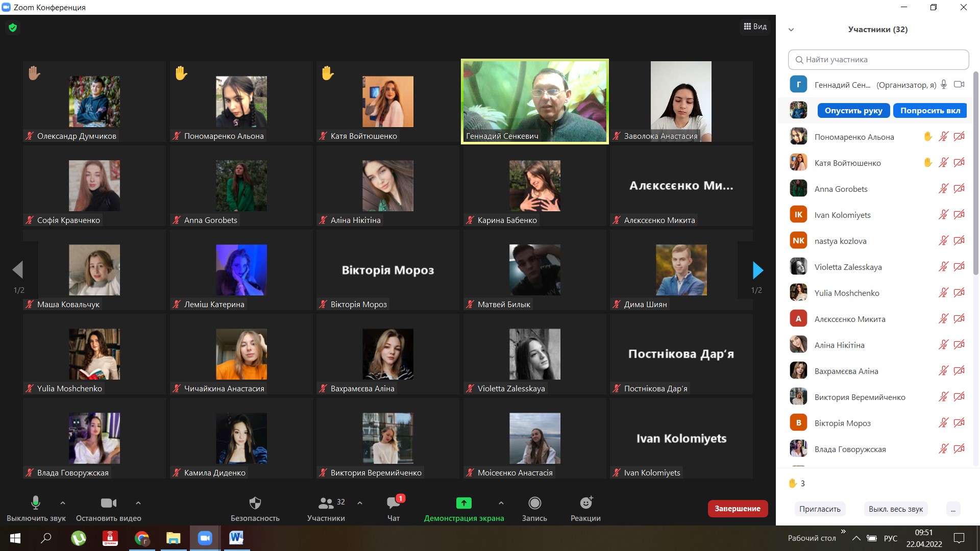Open the Чат chat window
The width and height of the screenshot is (980, 551).
tap(394, 509)
